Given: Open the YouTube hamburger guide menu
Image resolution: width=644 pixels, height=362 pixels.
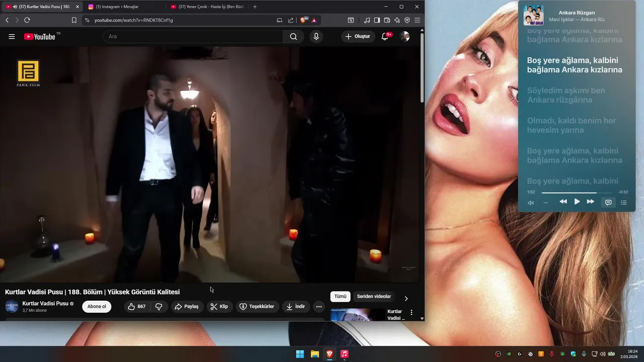Looking at the screenshot, I should click(x=12, y=36).
